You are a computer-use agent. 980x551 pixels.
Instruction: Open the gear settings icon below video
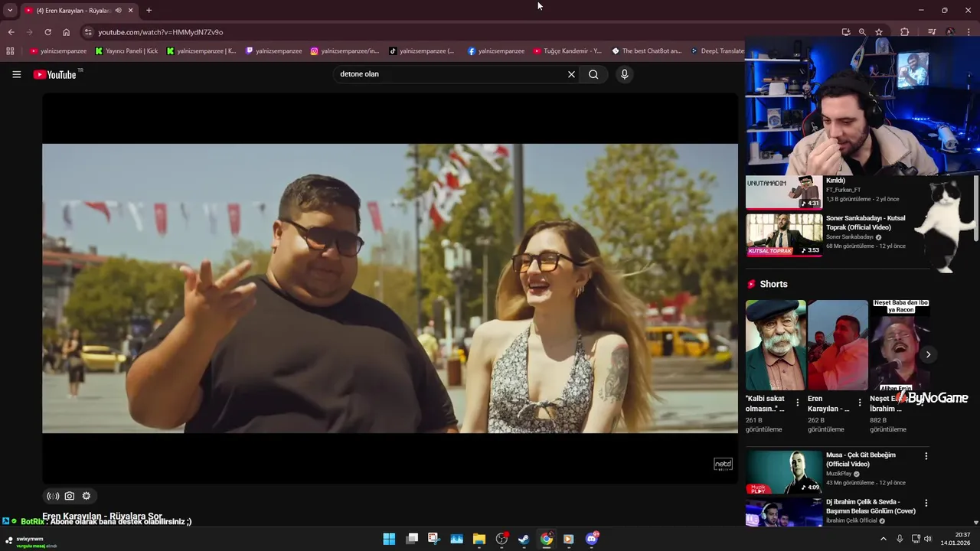click(87, 496)
